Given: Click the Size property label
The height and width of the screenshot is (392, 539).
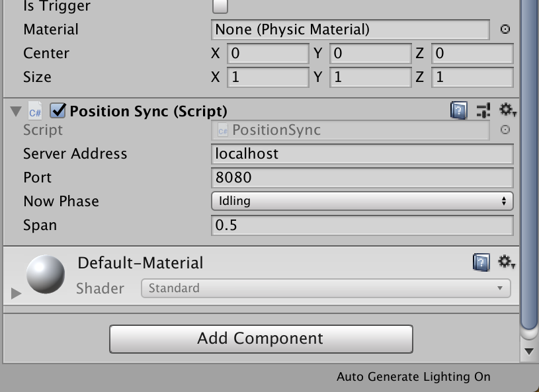Looking at the screenshot, I should pos(37,77).
